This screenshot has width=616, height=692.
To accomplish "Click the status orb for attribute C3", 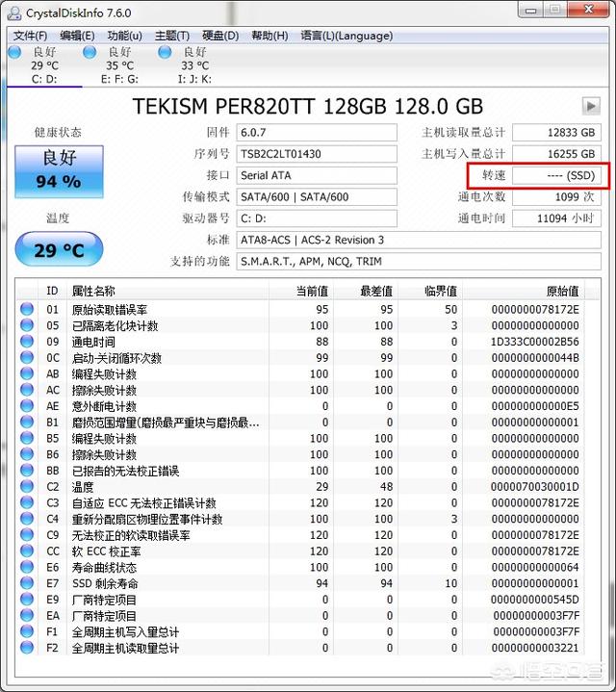I will pos(27,502).
